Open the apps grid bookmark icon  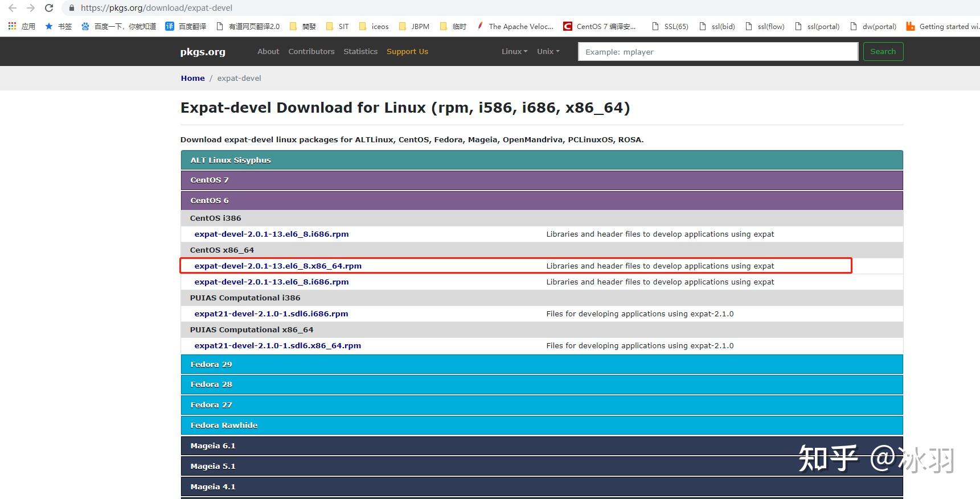[x=12, y=26]
